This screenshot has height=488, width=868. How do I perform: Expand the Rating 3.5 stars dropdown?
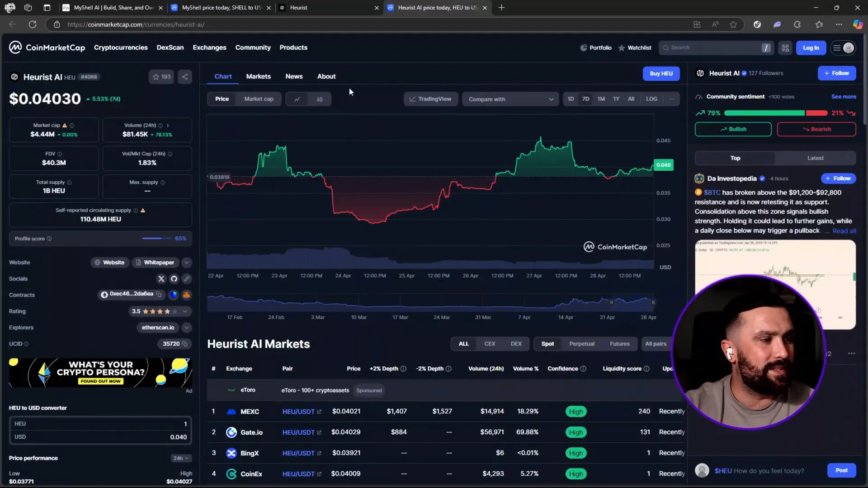pyautogui.click(x=185, y=311)
